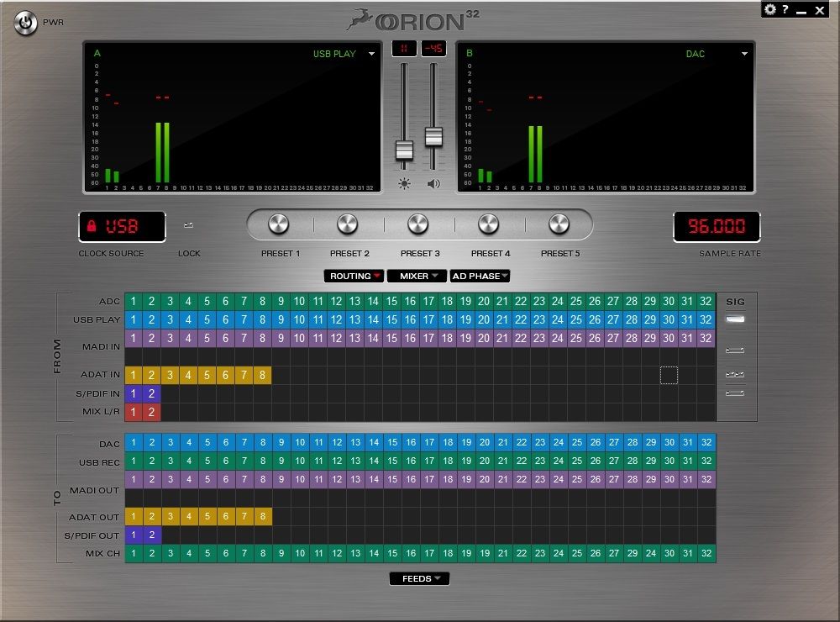Toggle the MADI IN signal indicator

[x=736, y=349]
